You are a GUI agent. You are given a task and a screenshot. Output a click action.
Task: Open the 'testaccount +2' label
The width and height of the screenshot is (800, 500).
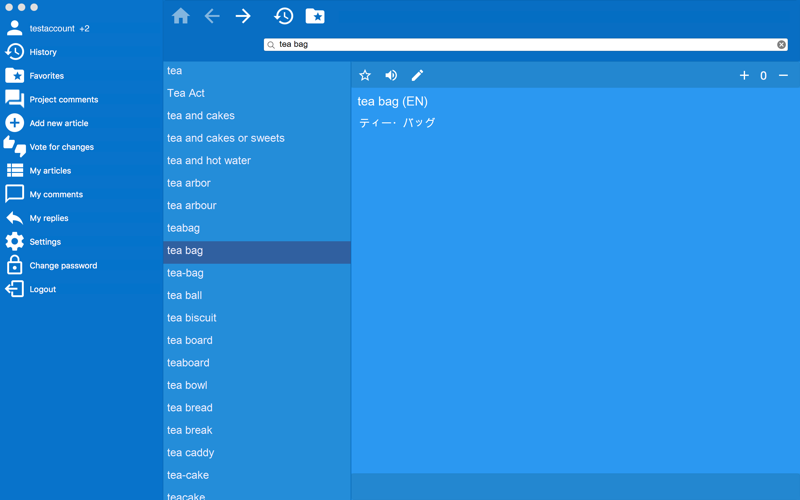click(59, 28)
